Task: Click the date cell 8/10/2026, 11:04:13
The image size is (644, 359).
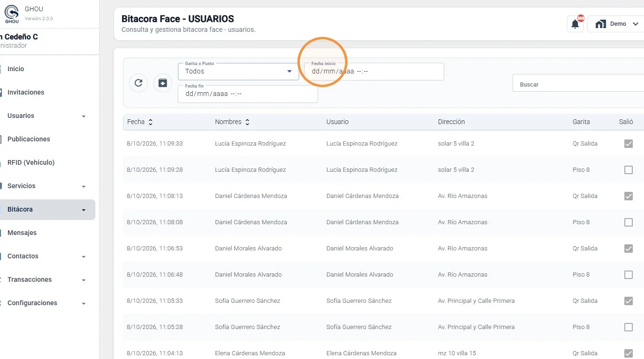Action: coord(155,353)
